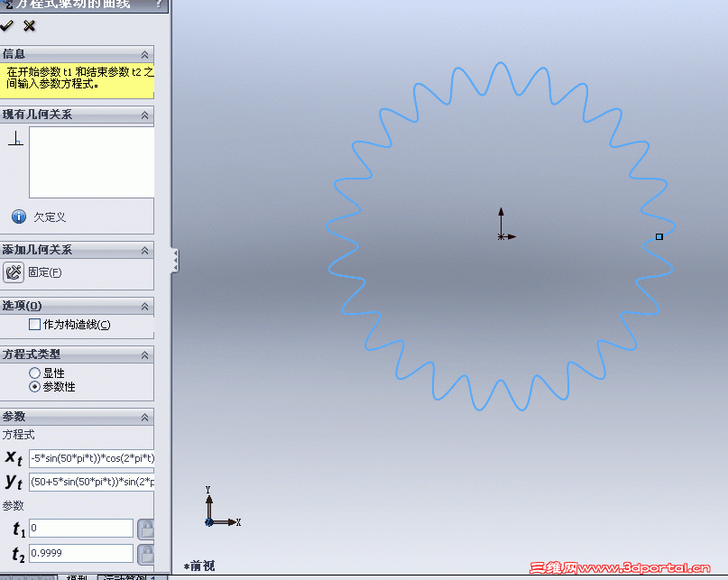Toggle the lock beside the t1 field
This screenshot has height=580, width=728.
[x=146, y=529]
